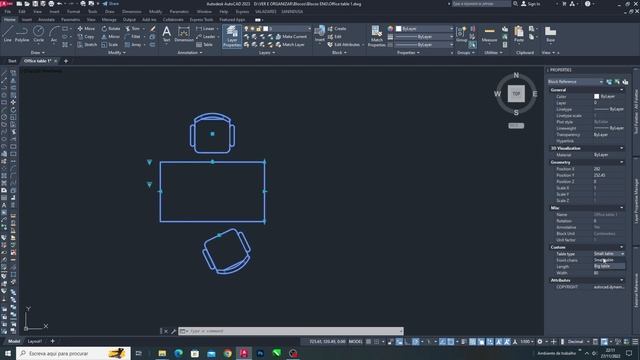Select Big table option in list

point(608,266)
